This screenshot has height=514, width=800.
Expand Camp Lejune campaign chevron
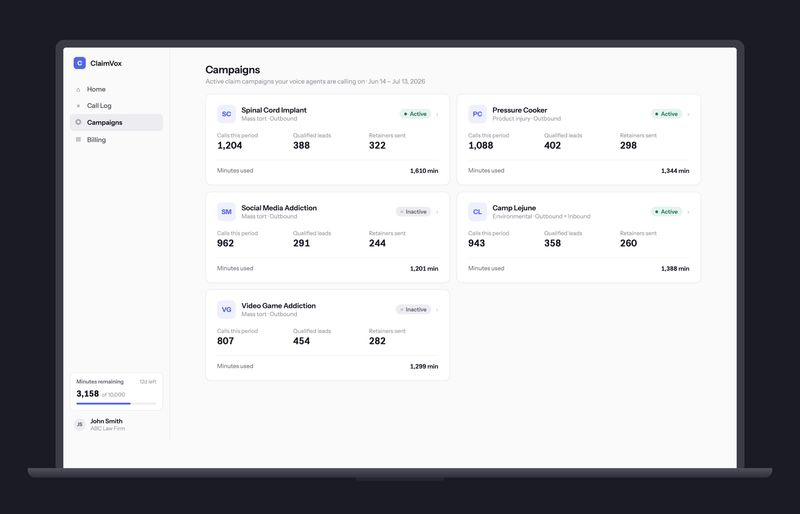[688, 212]
